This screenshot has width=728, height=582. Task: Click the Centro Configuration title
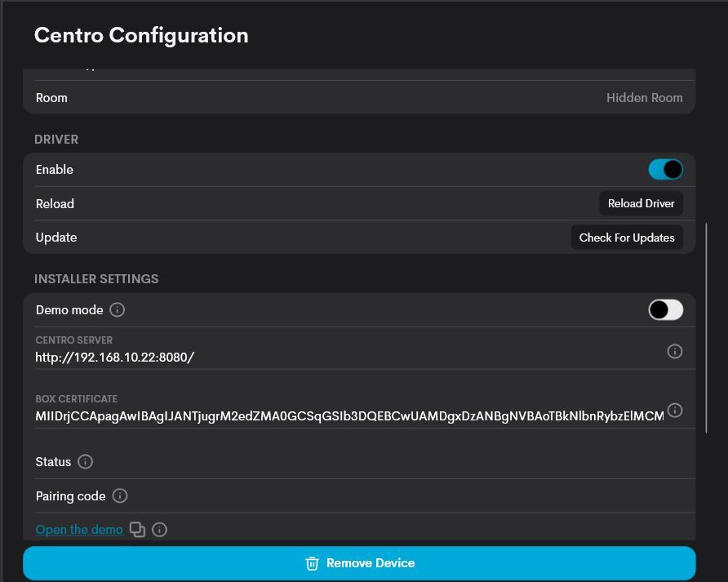tap(141, 35)
